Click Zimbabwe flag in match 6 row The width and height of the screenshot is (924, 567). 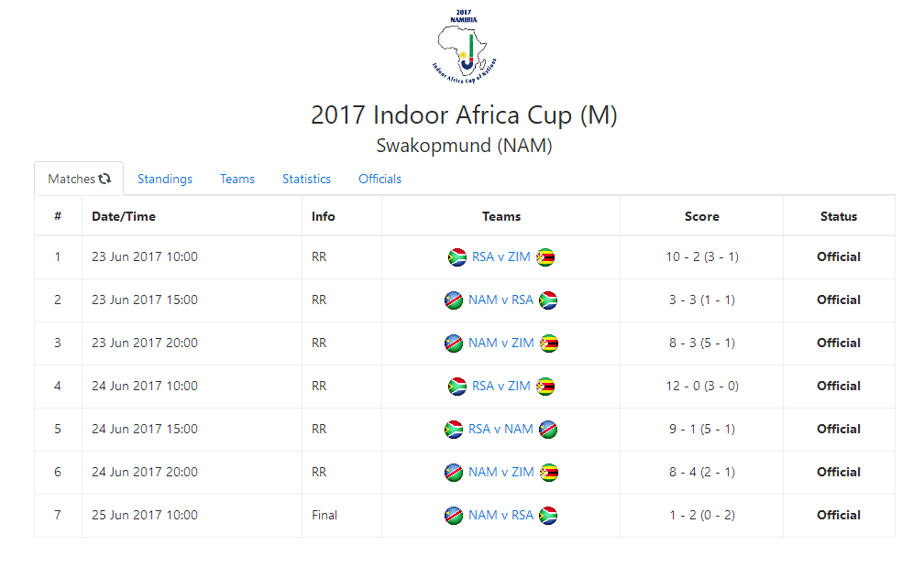tap(549, 473)
